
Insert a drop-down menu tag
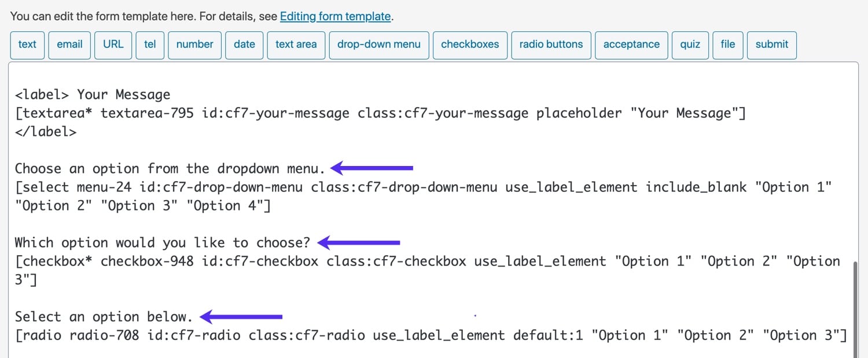(x=378, y=45)
